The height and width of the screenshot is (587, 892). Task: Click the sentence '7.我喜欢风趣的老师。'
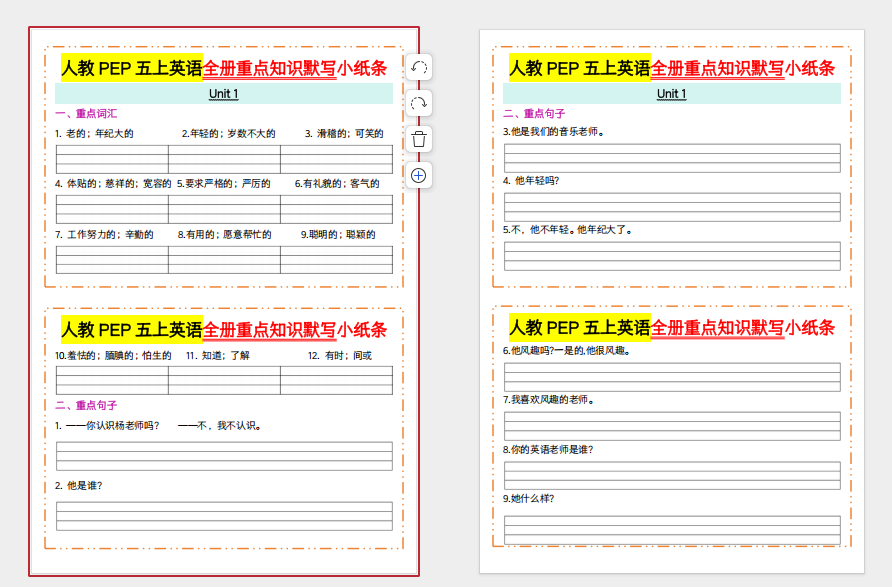click(549, 400)
